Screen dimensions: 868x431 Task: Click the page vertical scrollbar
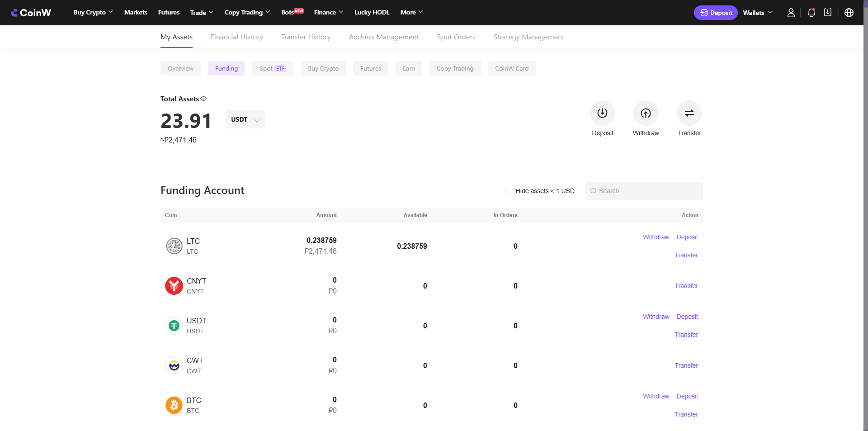[866, 215]
